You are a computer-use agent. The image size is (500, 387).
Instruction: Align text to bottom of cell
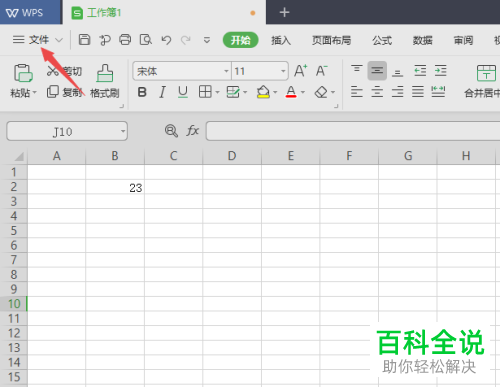[397, 72]
